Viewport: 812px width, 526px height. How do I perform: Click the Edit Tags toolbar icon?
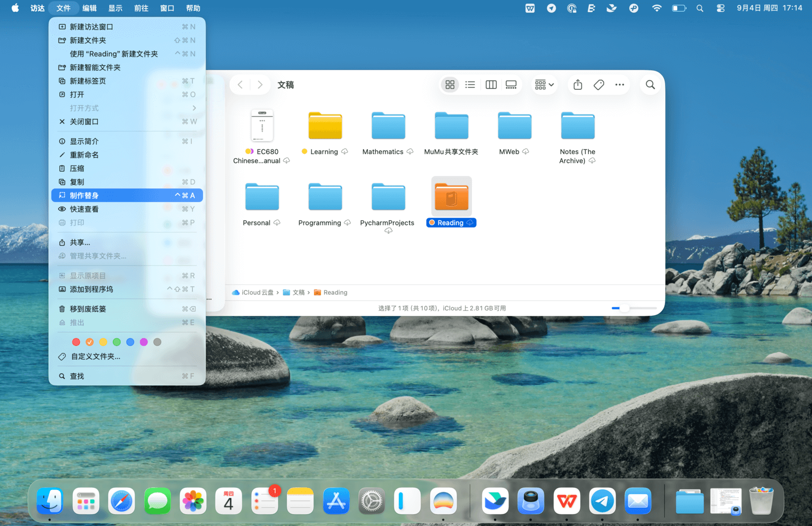tap(599, 85)
